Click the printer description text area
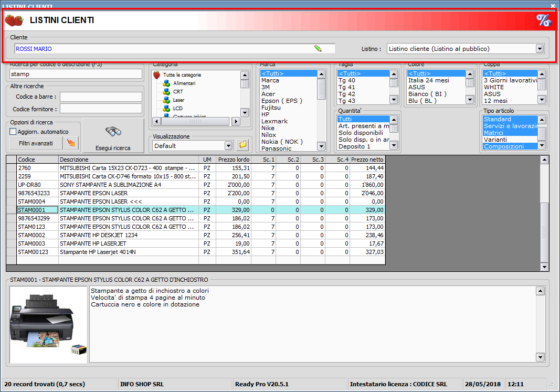560x392 pixels. click(x=312, y=324)
